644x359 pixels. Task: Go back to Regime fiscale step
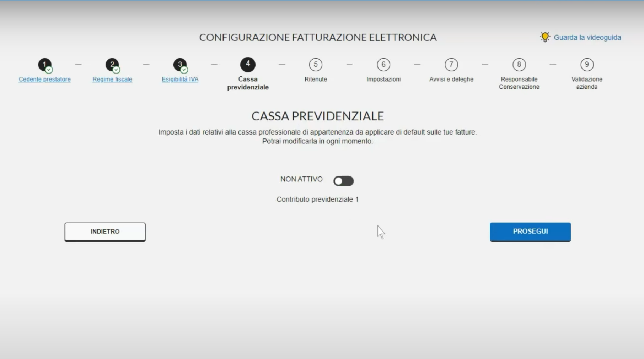point(112,79)
